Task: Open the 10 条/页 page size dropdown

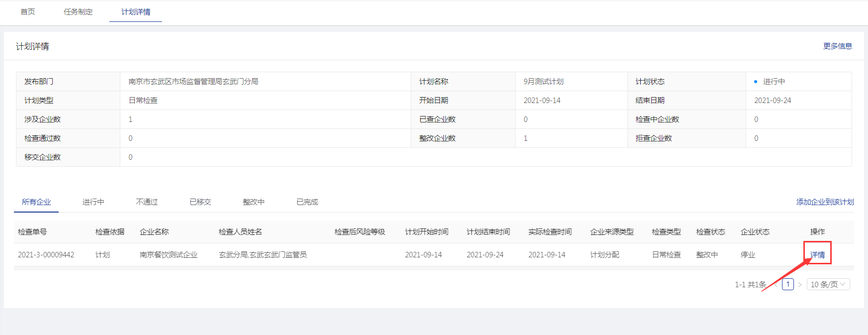Action: pyautogui.click(x=828, y=284)
